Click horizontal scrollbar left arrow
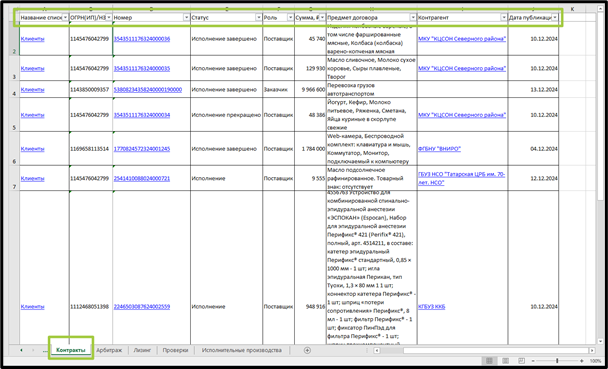 point(377,350)
